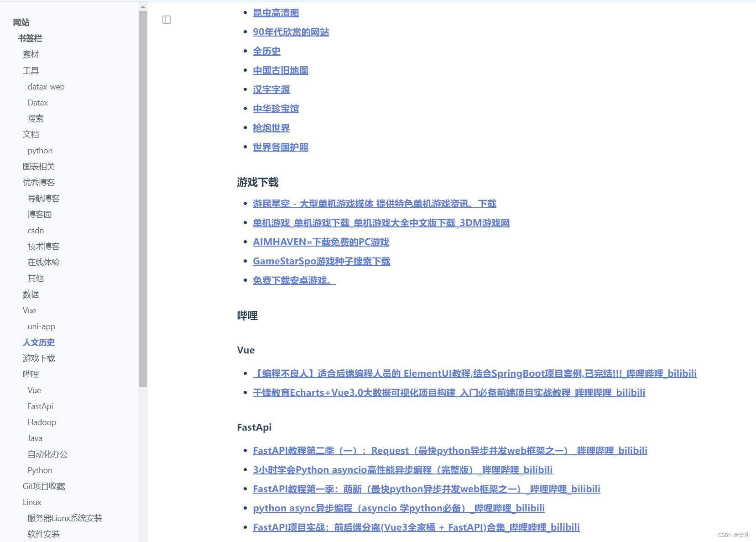Open datax-web outline entry

point(46,86)
